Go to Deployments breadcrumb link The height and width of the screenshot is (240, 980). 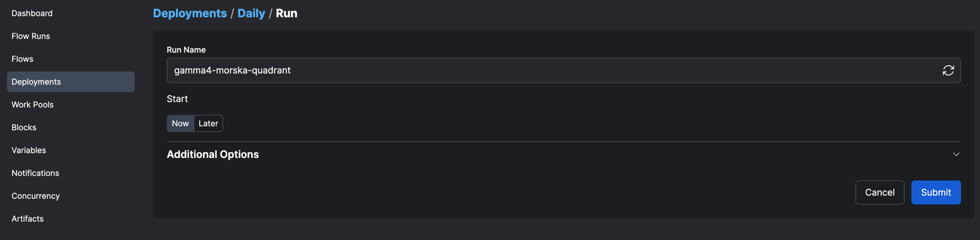(189, 13)
